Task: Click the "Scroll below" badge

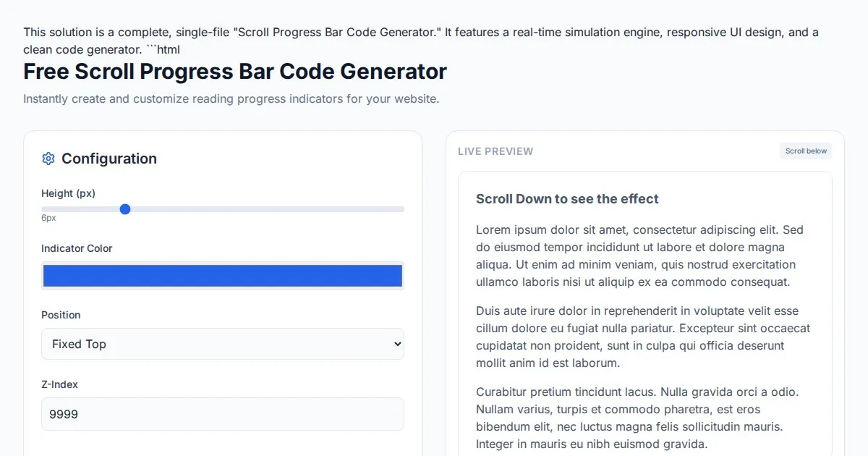Action: 806,151
